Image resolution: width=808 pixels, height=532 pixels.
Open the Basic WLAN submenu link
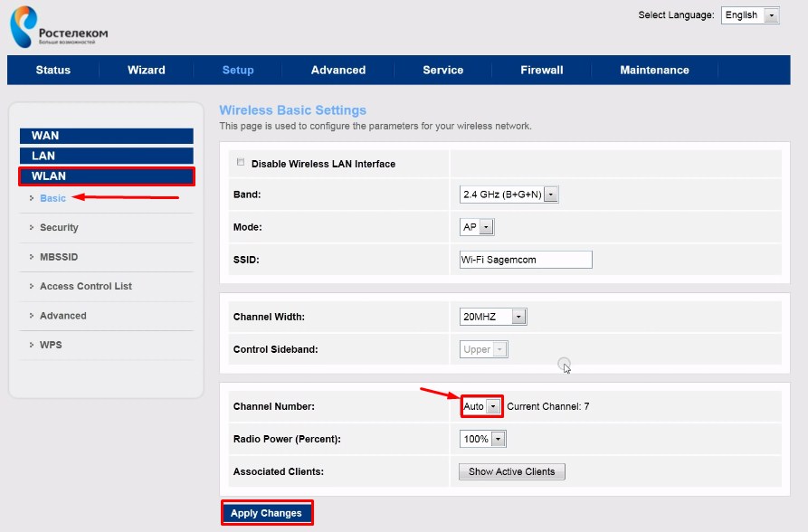[x=52, y=198]
